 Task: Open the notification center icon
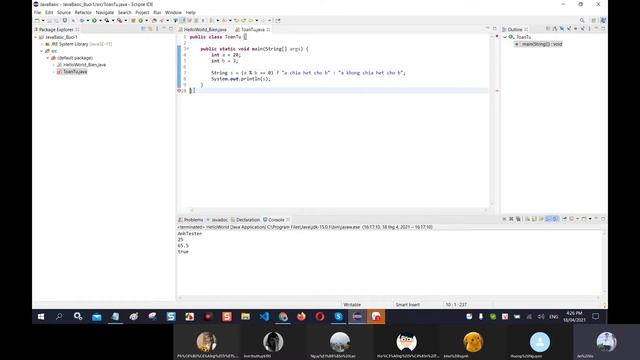(x=596, y=316)
